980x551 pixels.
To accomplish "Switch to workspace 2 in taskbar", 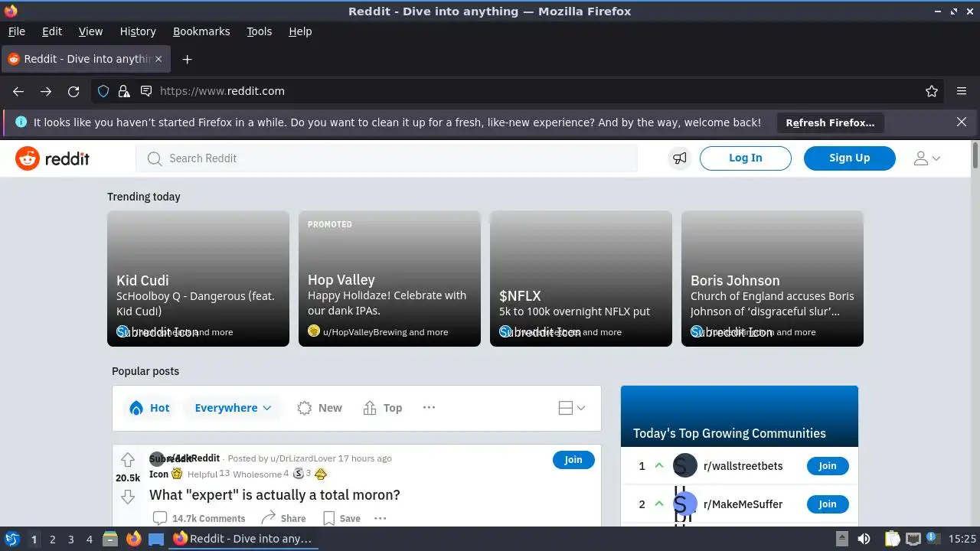I will [x=53, y=540].
